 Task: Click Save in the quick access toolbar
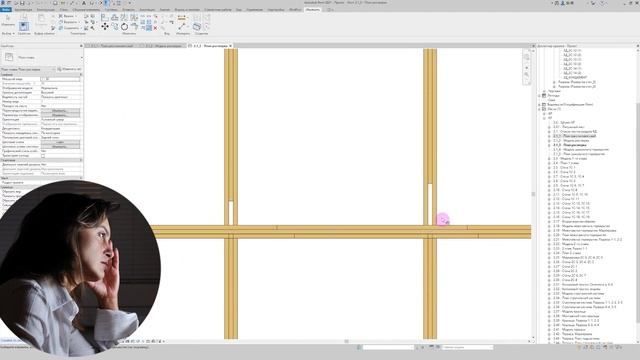[22, 3]
